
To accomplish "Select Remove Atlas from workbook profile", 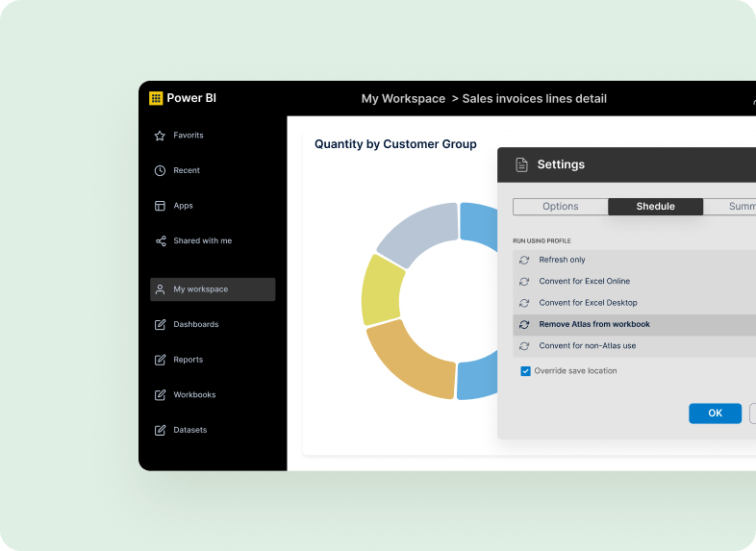I will (593, 325).
